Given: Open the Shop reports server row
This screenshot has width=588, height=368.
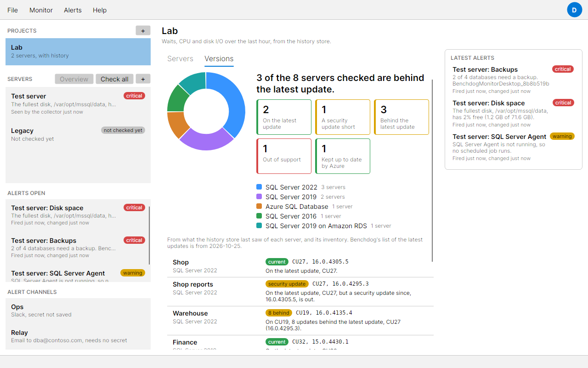Looking at the screenshot, I should coord(300,292).
